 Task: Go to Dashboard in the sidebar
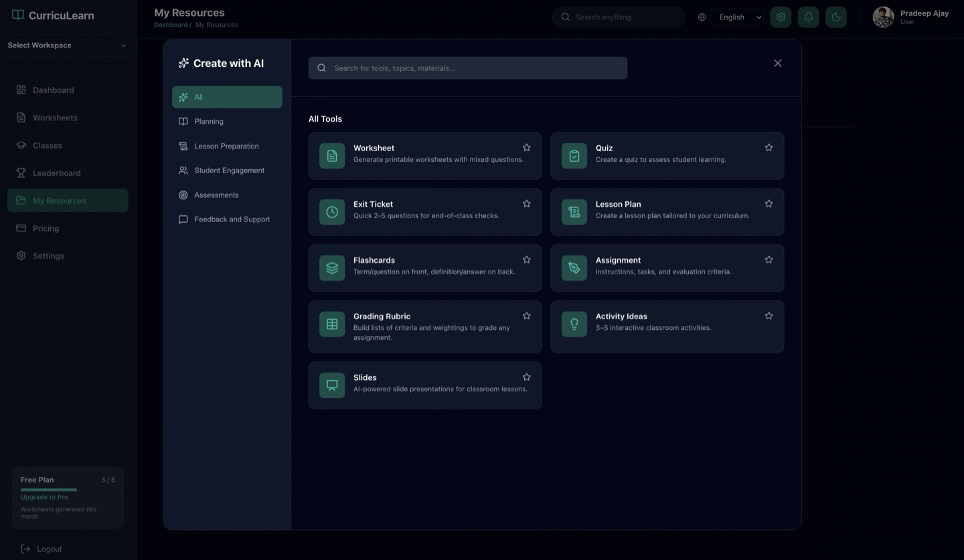coord(68,90)
